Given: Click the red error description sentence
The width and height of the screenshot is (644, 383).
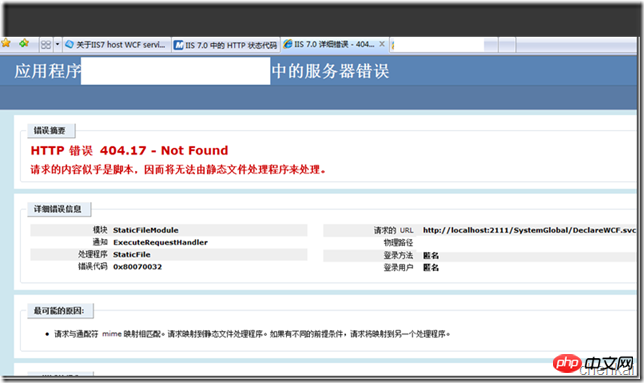Looking at the screenshot, I should (178, 169).
